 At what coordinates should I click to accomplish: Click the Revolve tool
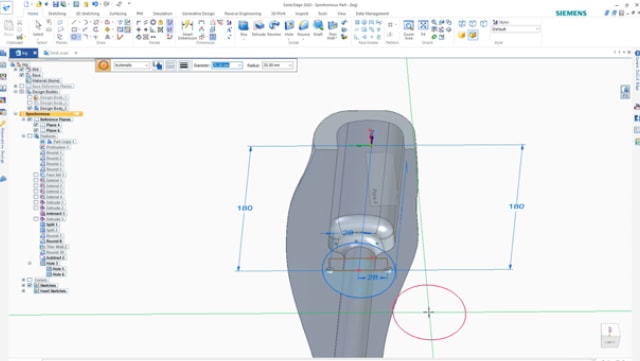point(274,29)
